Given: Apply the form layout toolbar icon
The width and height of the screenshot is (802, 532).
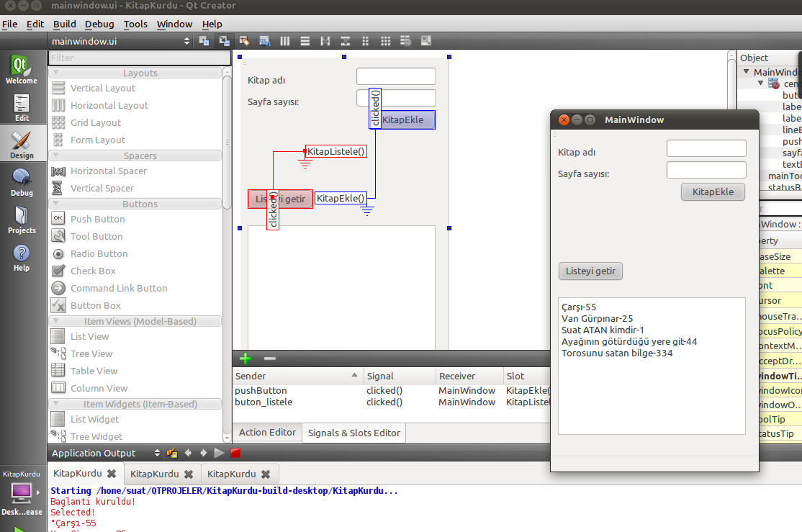Looking at the screenshot, I should [366, 41].
